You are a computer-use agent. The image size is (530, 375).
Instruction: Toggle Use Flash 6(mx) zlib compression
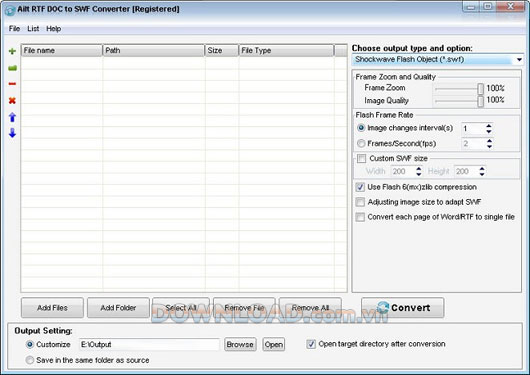click(360, 187)
